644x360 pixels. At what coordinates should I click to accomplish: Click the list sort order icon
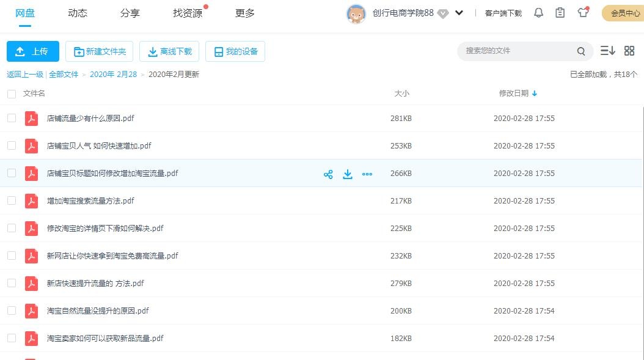[x=607, y=51]
